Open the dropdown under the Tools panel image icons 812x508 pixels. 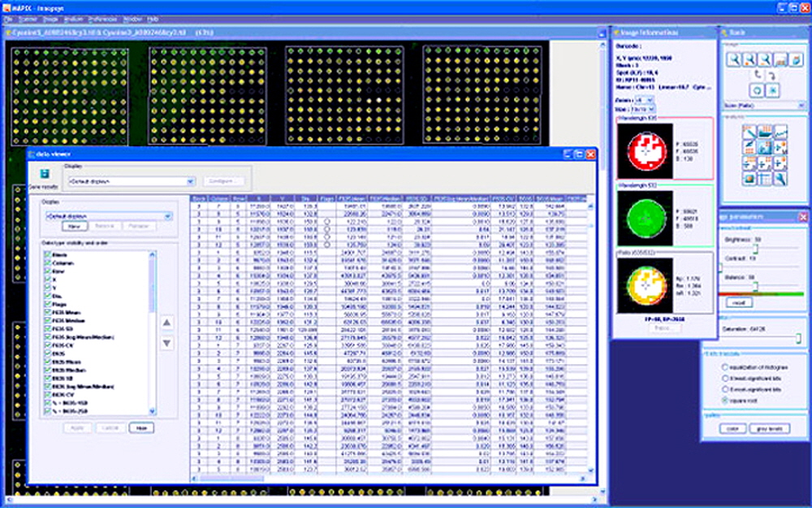pyautogui.click(x=764, y=105)
